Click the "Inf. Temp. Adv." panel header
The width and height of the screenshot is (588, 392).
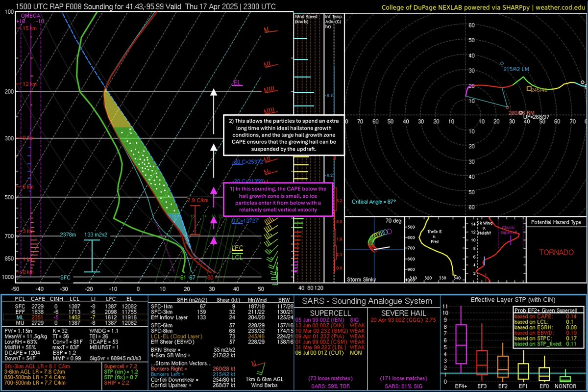[x=334, y=21]
